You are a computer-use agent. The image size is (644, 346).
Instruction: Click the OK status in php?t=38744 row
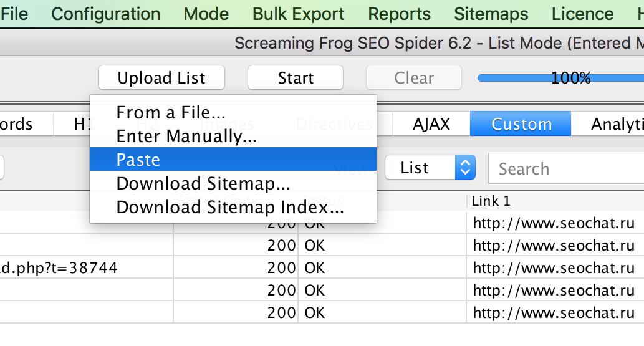point(315,267)
